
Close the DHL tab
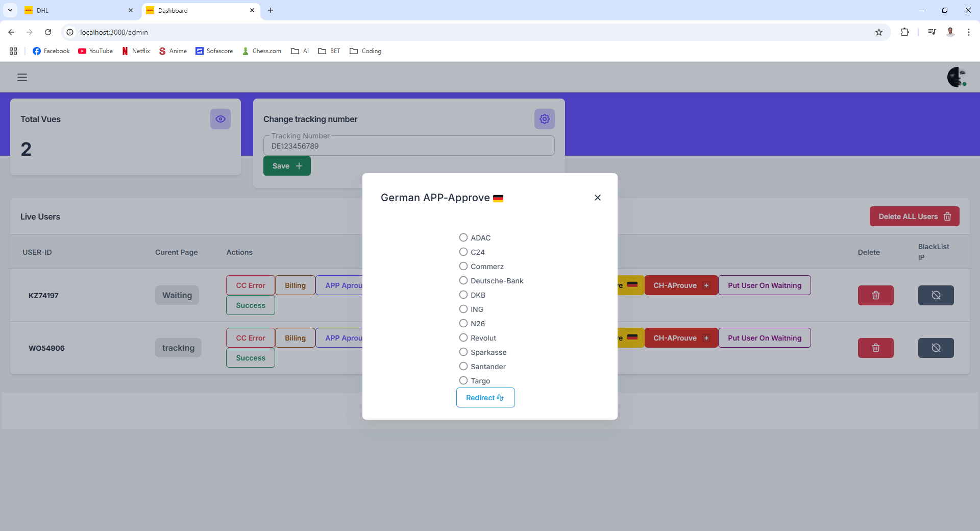point(131,10)
